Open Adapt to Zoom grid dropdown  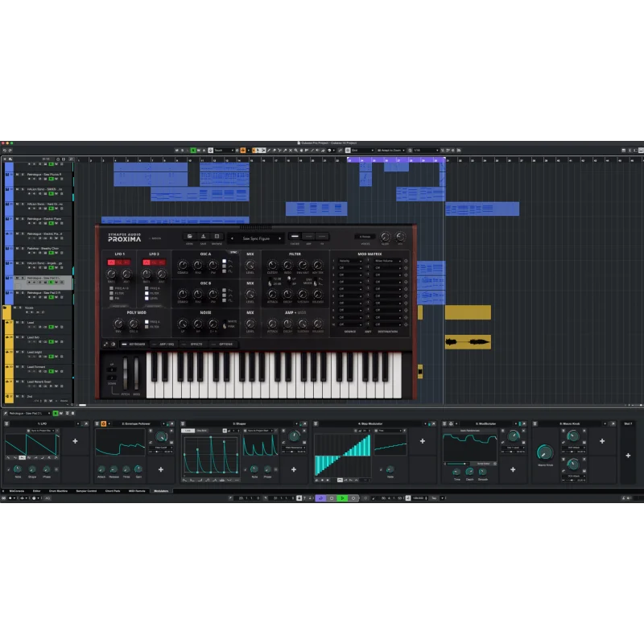(x=391, y=151)
